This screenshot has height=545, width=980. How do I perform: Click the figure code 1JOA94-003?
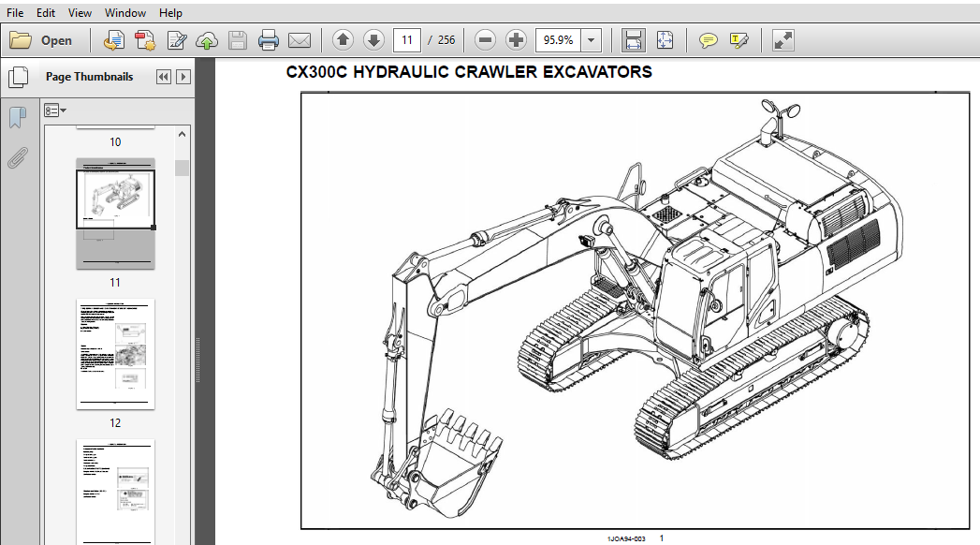pos(625,538)
